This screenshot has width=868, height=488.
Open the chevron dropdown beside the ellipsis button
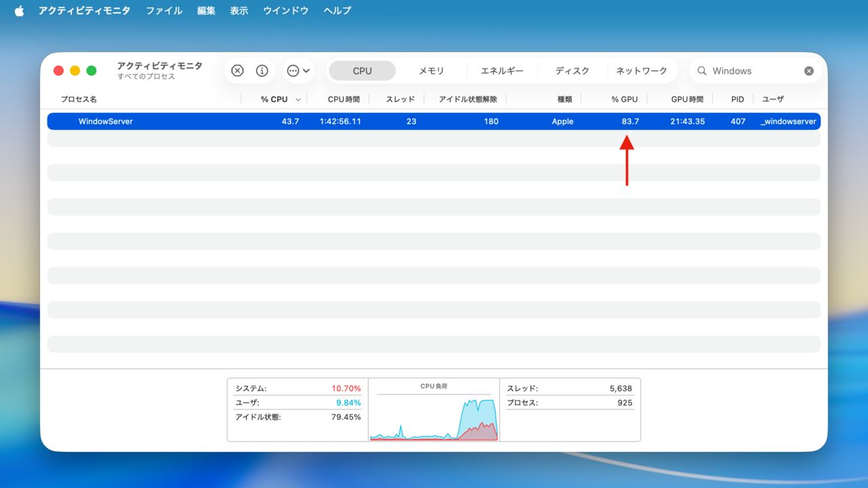click(307, 70)
